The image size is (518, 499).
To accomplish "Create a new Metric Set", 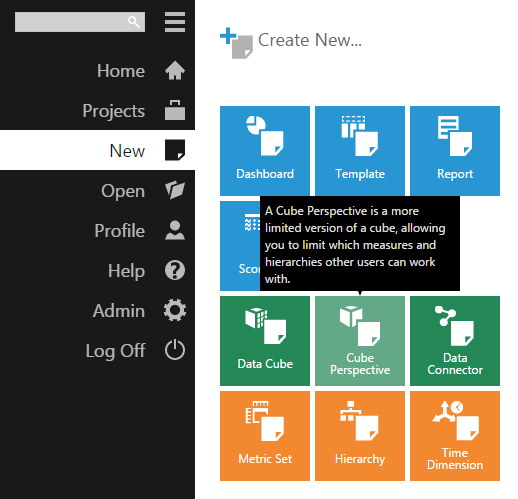I will (265, 436).
